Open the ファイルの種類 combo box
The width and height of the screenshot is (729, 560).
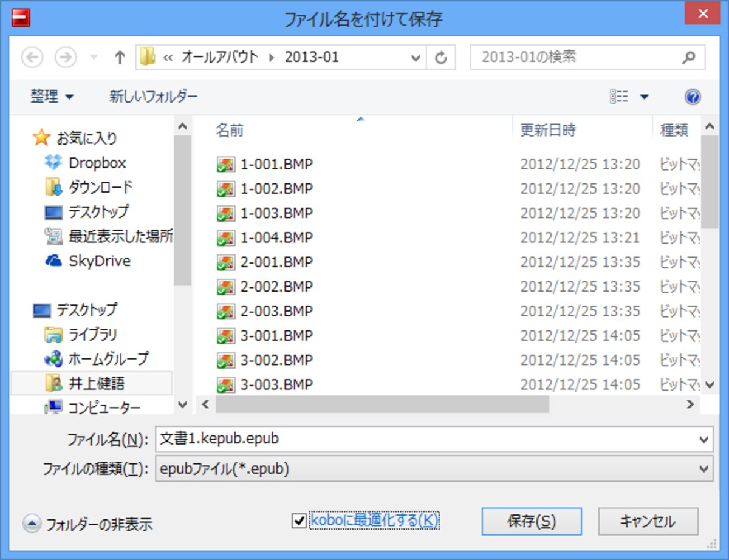(x=434, y=469)
